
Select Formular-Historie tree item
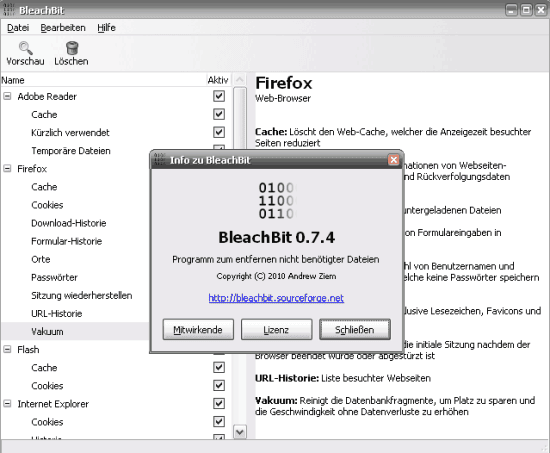(67, 241)
